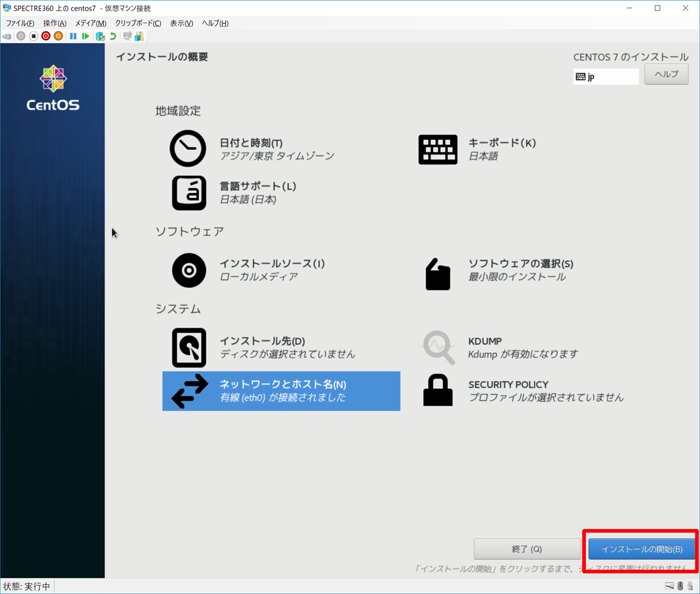Pause the virtual machine
The height and width of the screenshot is (594, 700).
pos(73,36)
